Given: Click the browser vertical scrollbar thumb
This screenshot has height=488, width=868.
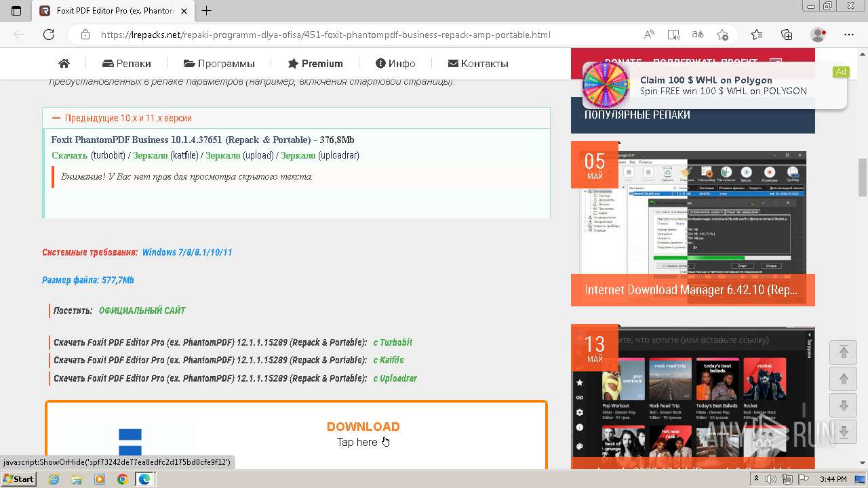Looking at the screenshot, I should point(863,177).
